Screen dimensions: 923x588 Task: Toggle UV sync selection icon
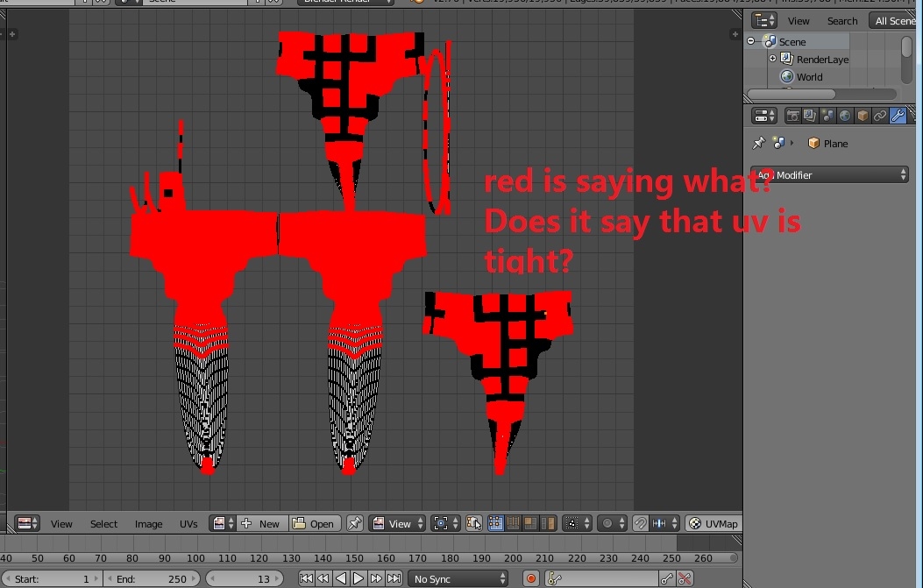pyautogui.click(x=474, y=523)
